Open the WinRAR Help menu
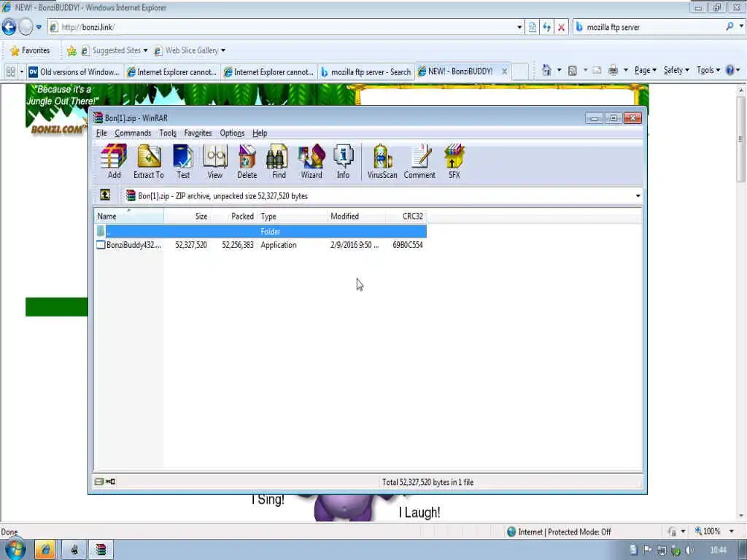747x560 pixels. [x=260, y=133]
